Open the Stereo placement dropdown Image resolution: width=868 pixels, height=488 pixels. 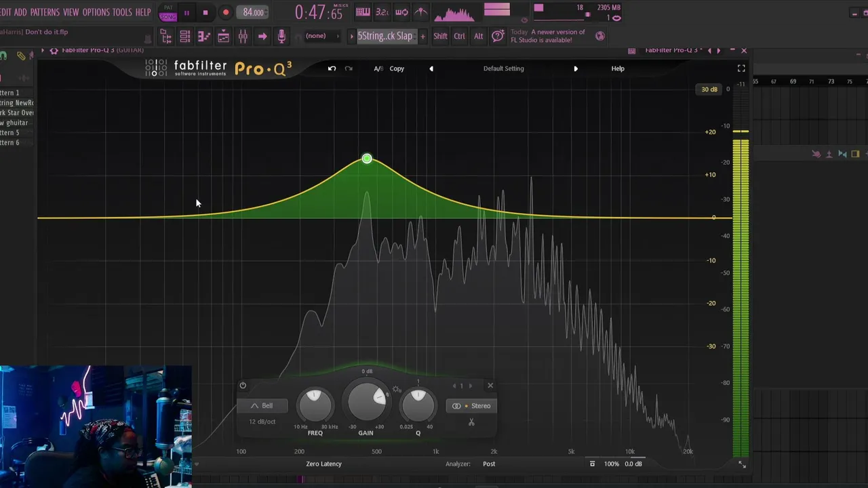[x=471, y=406]
